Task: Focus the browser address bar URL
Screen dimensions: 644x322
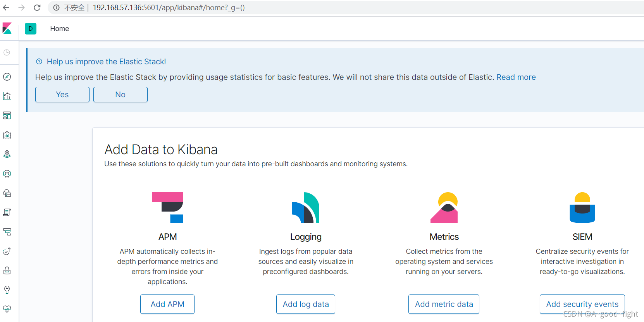Action: click(x=169, y=8)
